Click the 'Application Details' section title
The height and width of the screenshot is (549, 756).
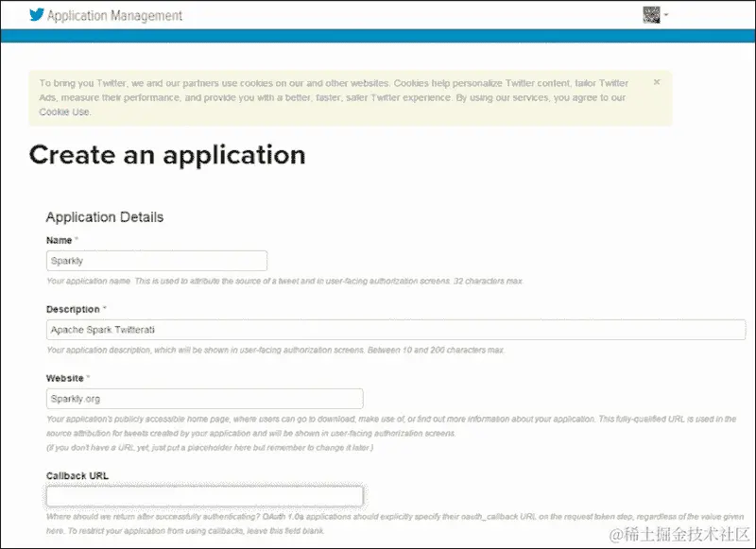click(x=105, y=217)
